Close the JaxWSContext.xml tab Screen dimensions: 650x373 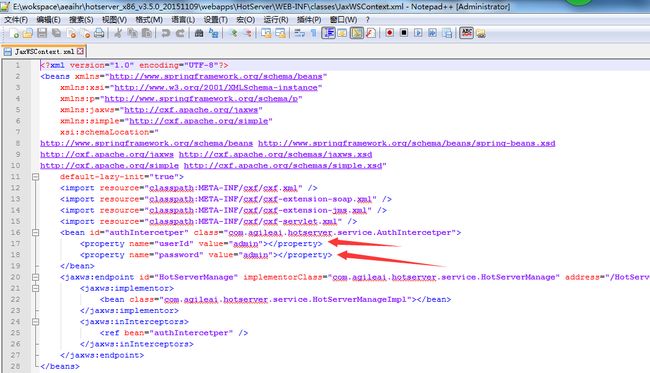click(x=80, y=51)
